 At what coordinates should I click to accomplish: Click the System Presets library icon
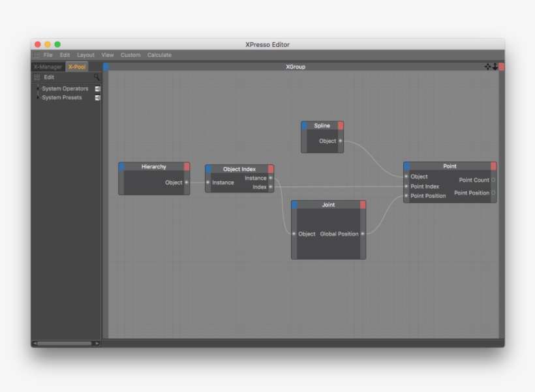pos(98,98)
